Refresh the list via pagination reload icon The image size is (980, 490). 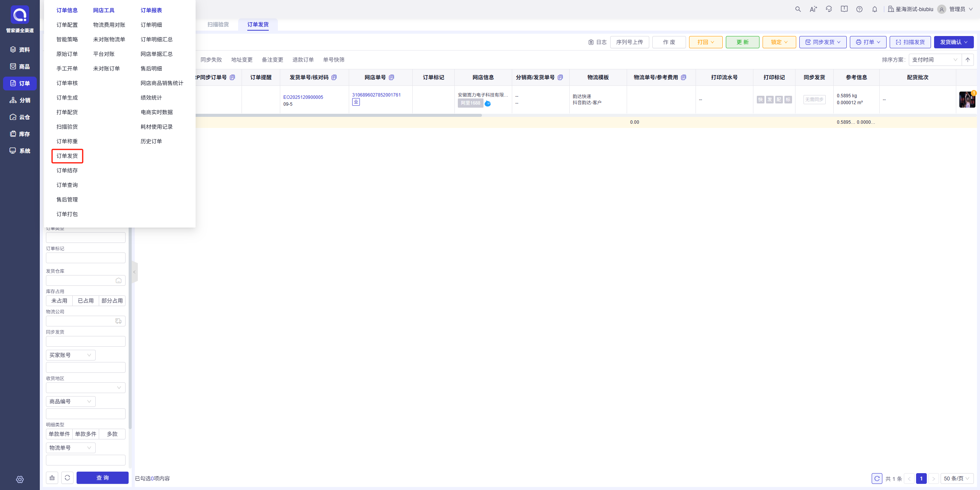click(x=877, y=479)
